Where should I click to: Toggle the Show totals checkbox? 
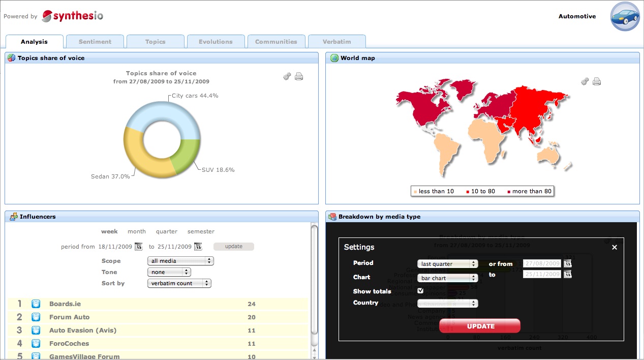click(420, 291)
